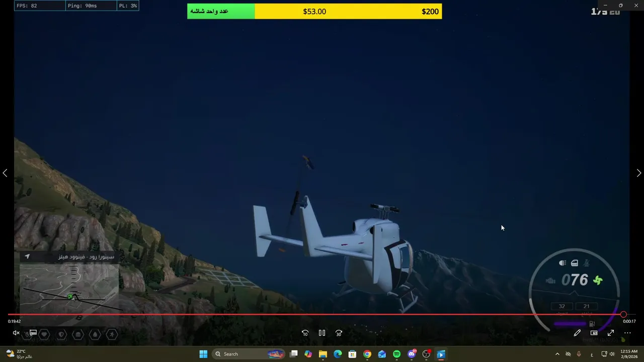Open Microsoft Edge from the taskbar
The image size is (644, 362).
point(338,354)
